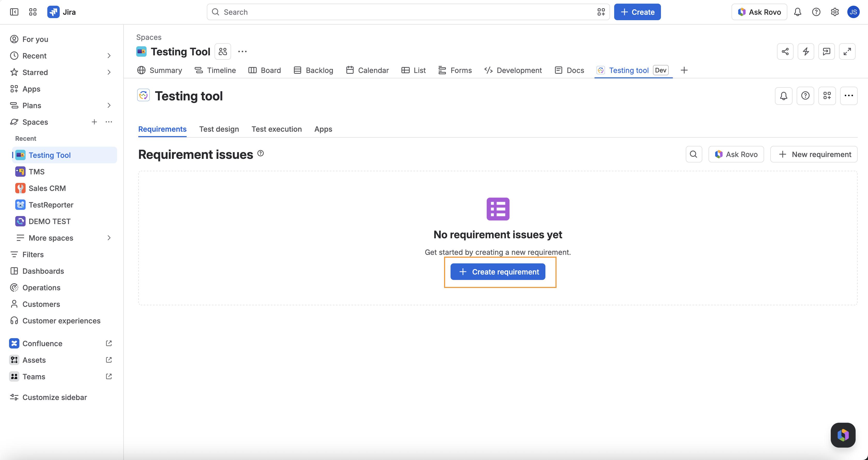Open the Docs tab

(569, 70)
